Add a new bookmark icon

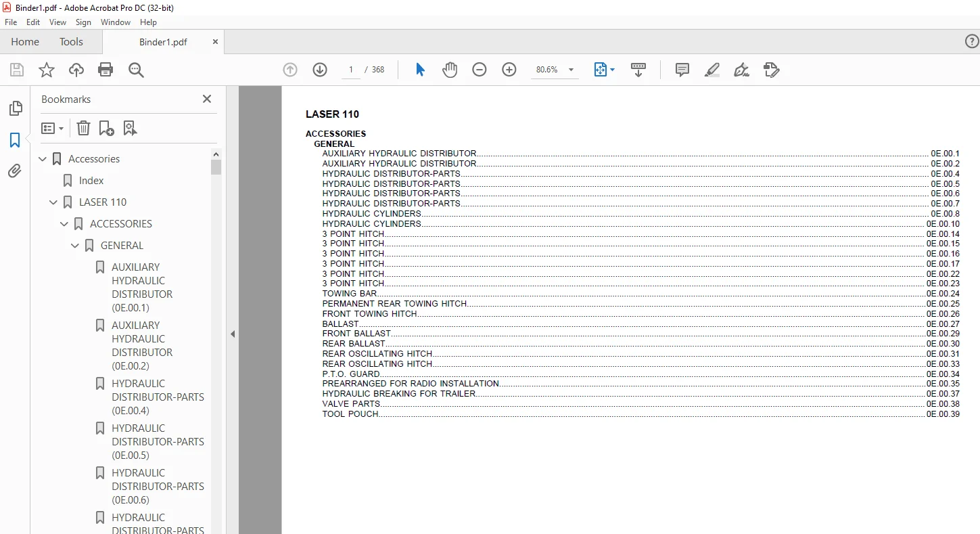[x=106, y=128]
